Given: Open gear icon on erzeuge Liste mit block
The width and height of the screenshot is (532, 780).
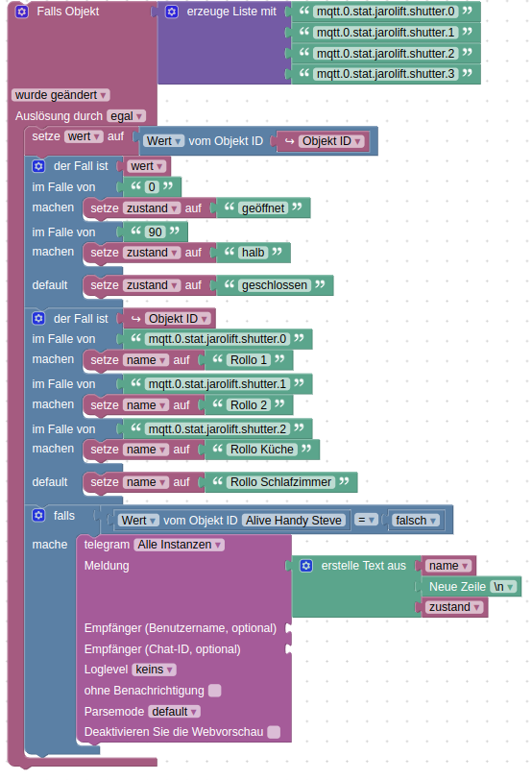Looking at the screenshot, I should click(x=172, y=12).
